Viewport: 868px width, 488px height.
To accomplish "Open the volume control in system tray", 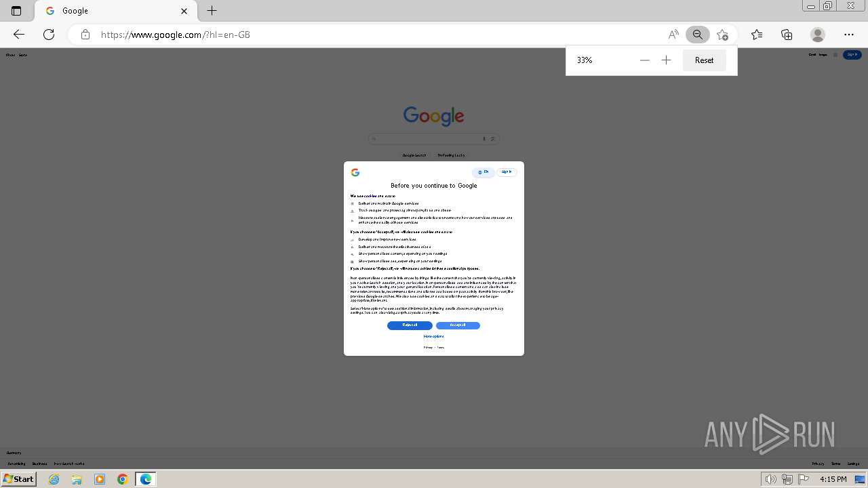I will (x=771, y=479).
